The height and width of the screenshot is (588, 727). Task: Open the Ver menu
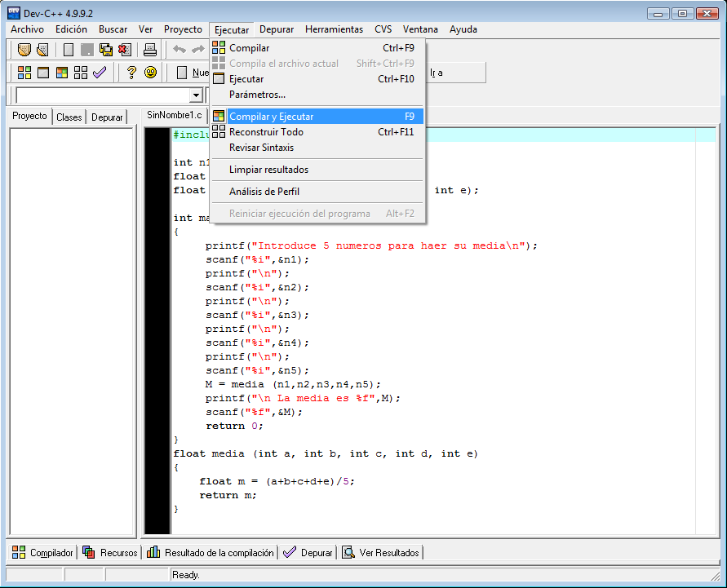145,29
